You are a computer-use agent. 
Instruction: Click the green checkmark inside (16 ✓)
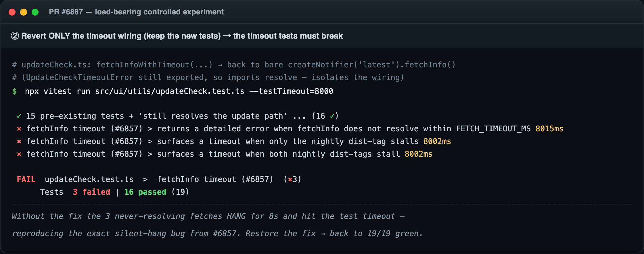point(332,116)
